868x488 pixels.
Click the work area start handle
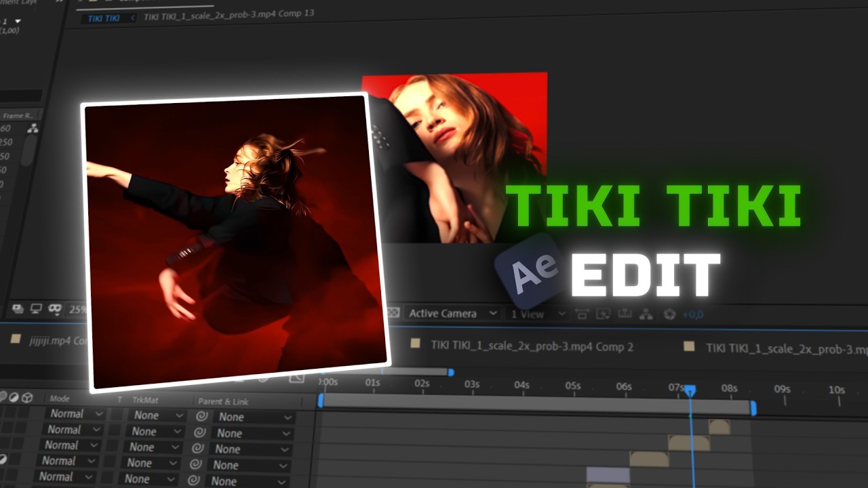pos(321,401)
